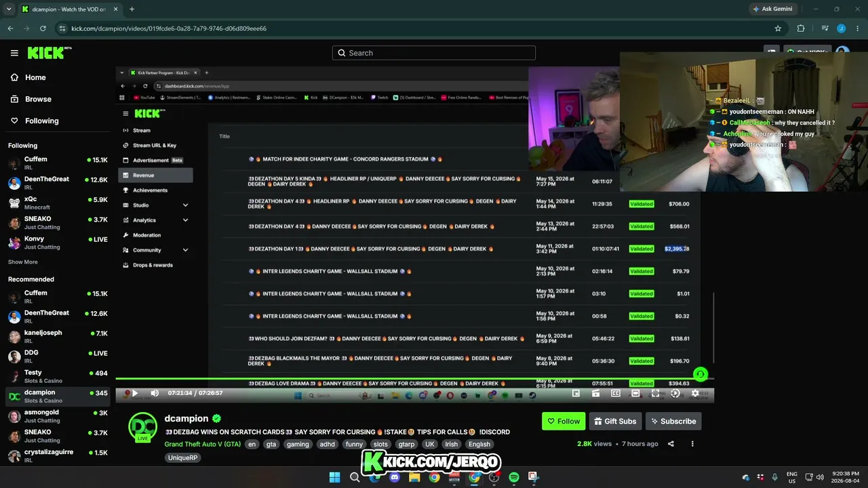Viewport: 868px width, 488px height.
Task: Click the browser address bar URL
Action: 169,28
